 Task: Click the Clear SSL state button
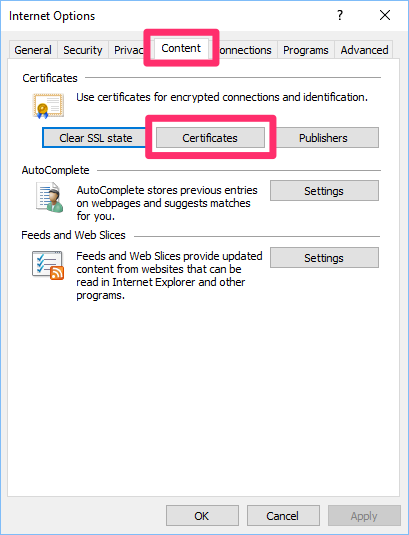pos(96,138)
